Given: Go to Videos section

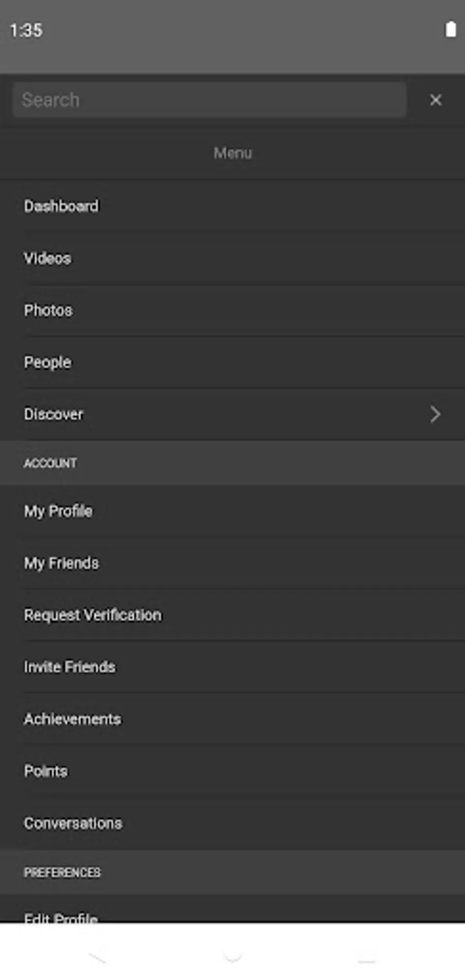Looking at the screenshot, I should pos(233,258).
